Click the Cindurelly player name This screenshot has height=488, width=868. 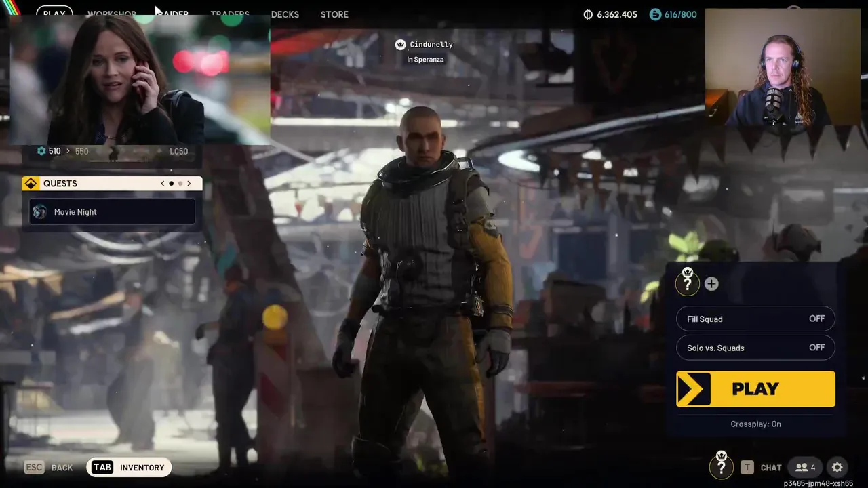click(x=431, y=45)
